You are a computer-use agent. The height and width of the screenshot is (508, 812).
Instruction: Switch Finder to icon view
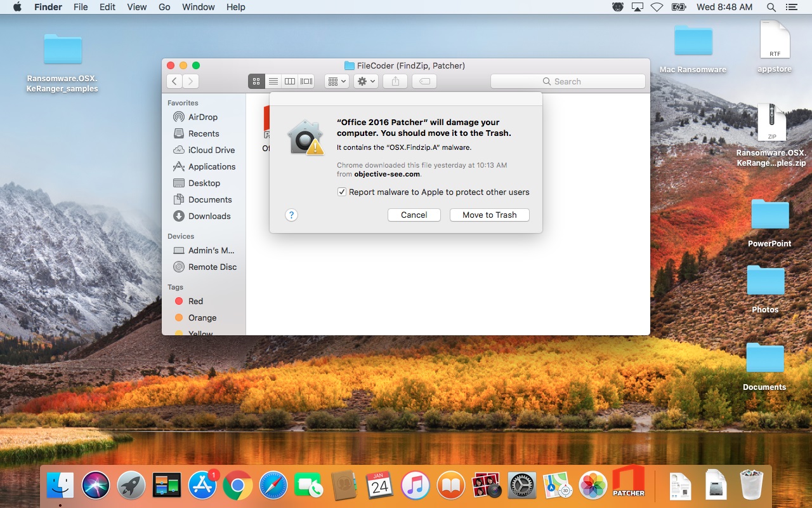pyautogui.click(x=256, y=81)
